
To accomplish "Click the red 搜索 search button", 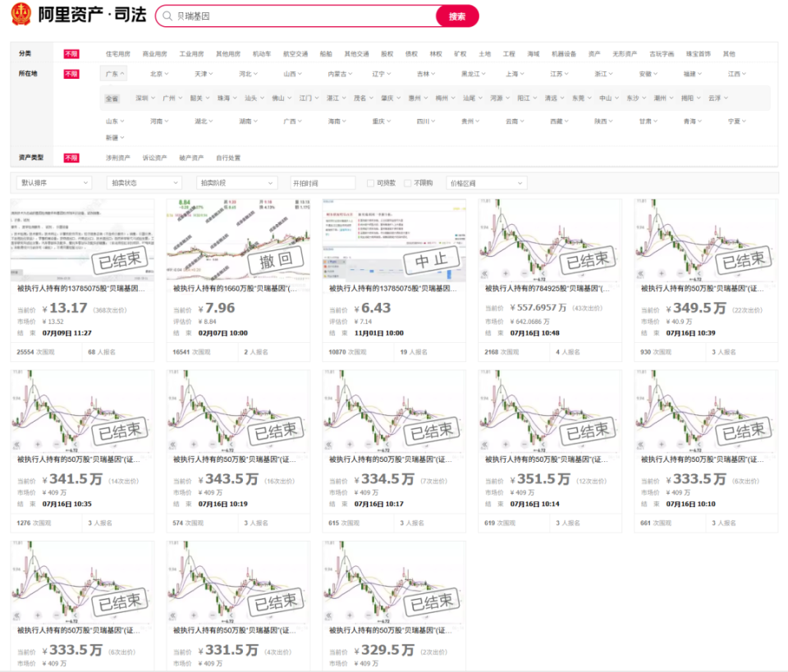I will [457, 16].
